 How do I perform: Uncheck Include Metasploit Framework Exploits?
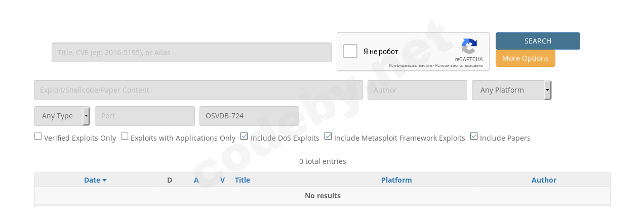[328, 136]
